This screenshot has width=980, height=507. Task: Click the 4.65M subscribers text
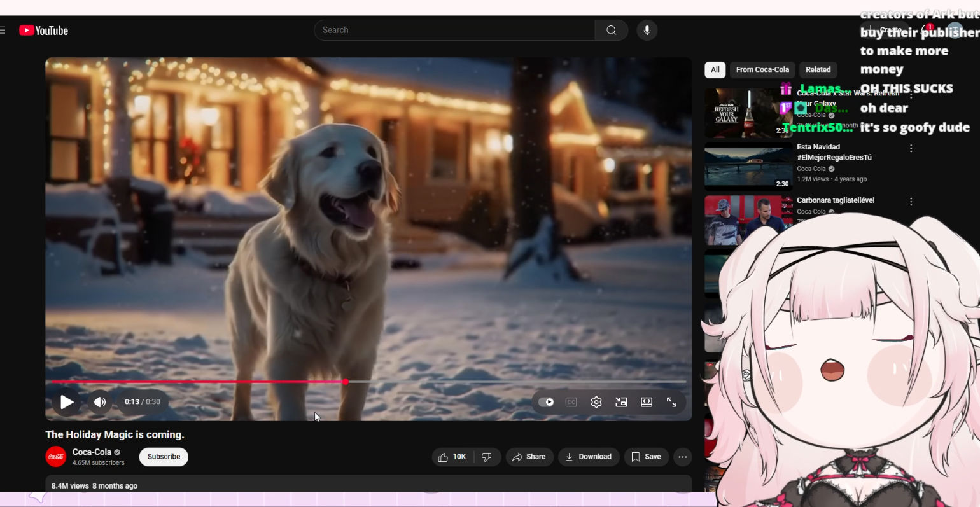coord(99,462)
